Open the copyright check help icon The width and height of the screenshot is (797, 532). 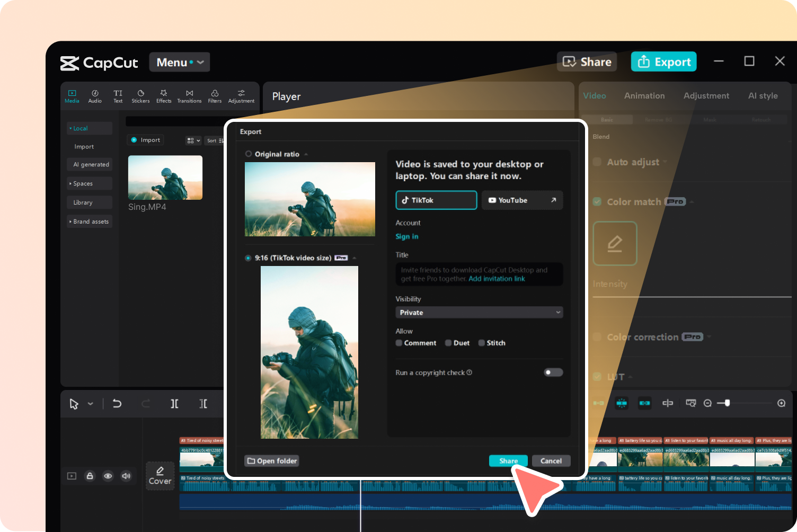tap(470, 373)
